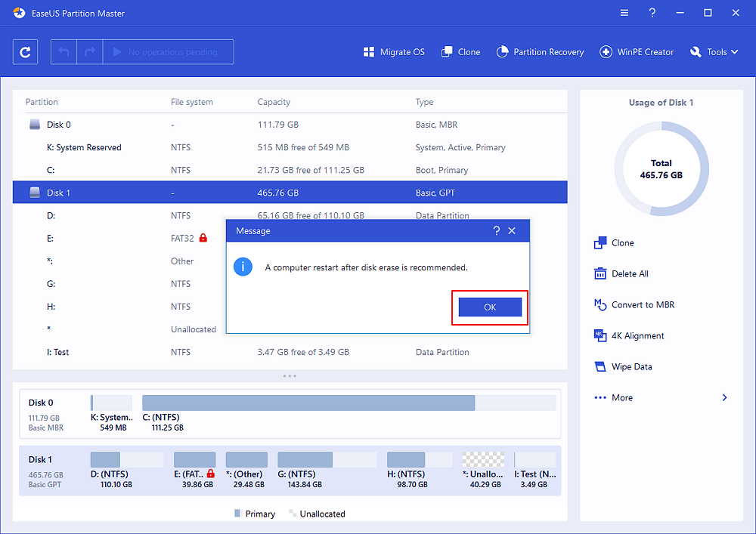Click the Disk 1 label in disk map

(40, 459)
